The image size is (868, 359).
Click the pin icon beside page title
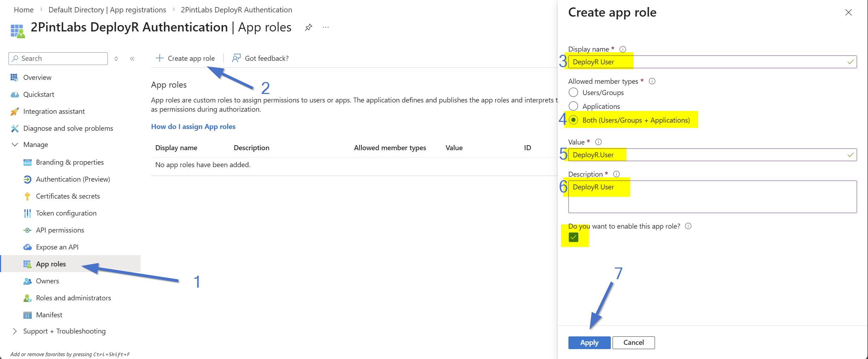[x=308, y=27]
